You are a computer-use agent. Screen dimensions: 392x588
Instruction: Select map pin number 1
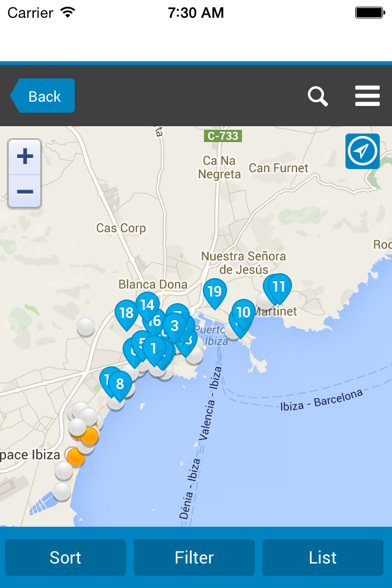pos(154,351)
